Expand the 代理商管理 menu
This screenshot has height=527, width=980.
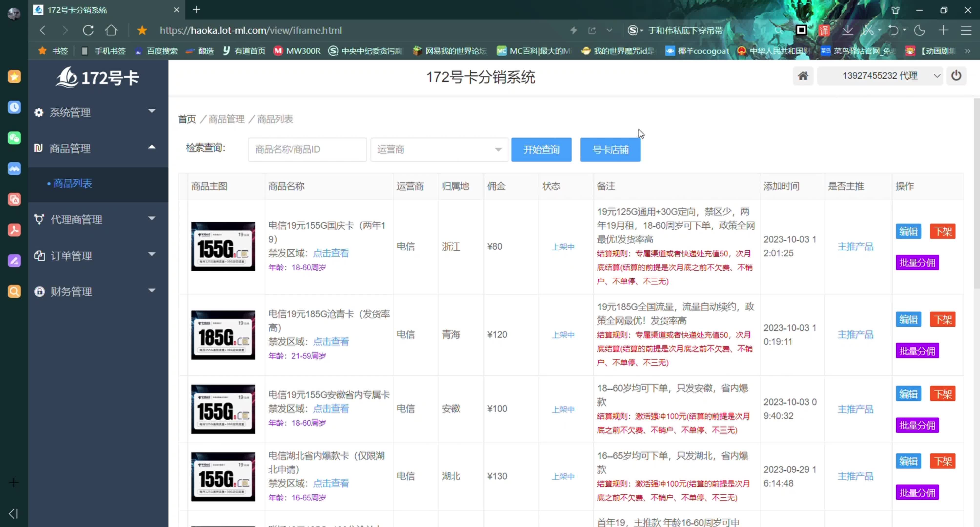coord(98,219)
